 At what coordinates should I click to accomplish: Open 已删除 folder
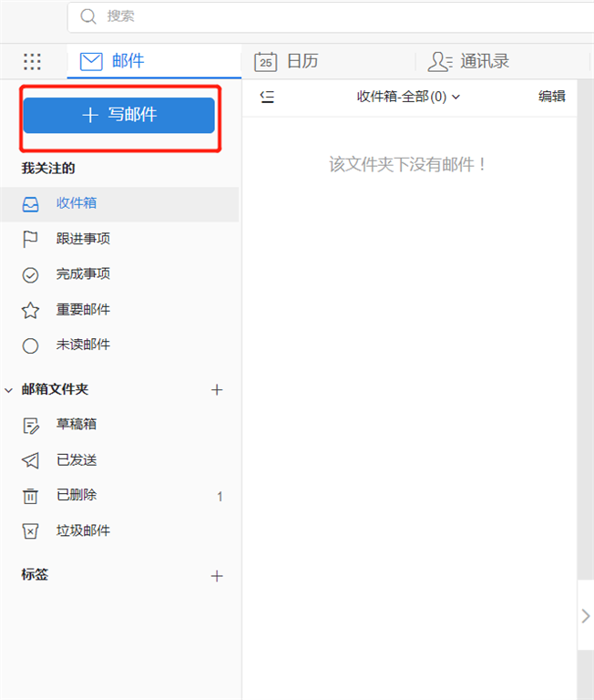(x=119, y=496)
